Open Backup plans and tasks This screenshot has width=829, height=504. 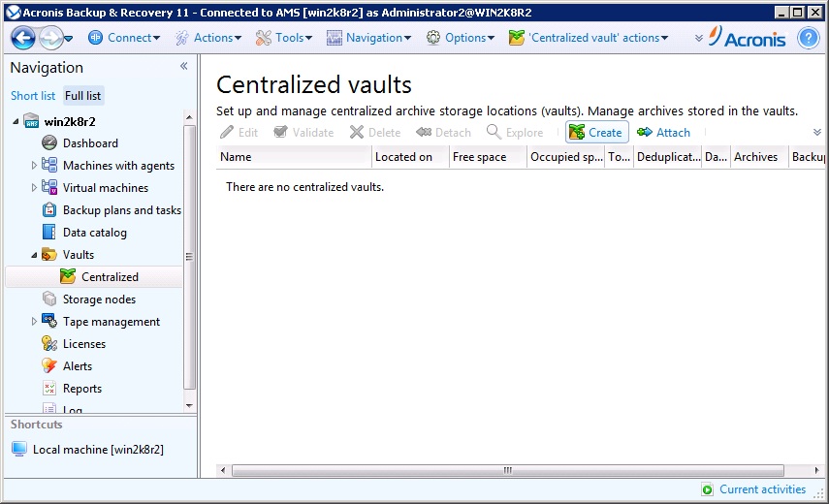[x=122, y=209]
